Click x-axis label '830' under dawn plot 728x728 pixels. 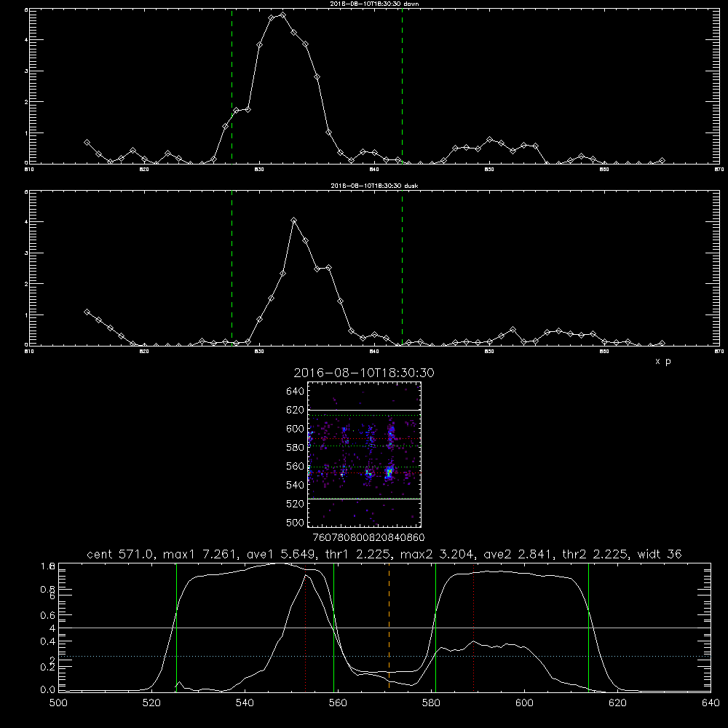(259, 170)
